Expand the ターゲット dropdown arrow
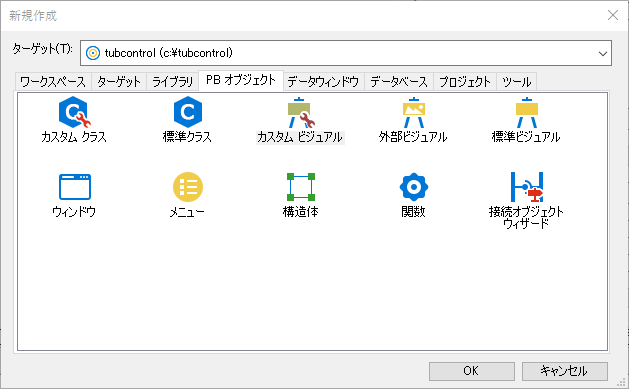The height and width of the screenshot is (389, 629). [x=603, y=53]
